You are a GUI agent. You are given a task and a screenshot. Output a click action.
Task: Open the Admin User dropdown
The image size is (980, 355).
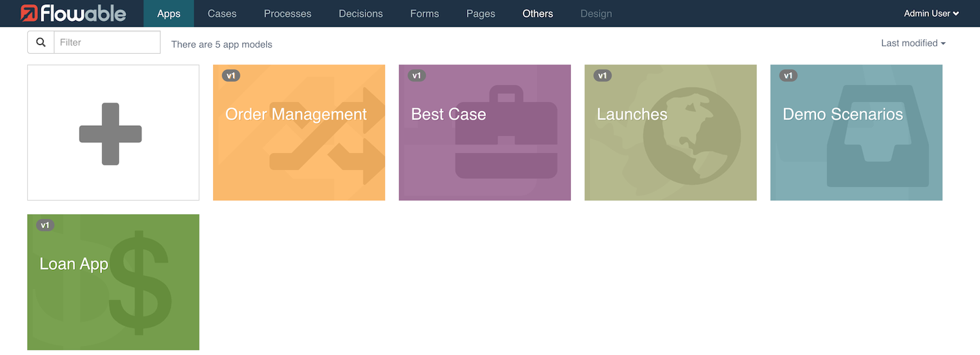pyautogui.click(x=932, y=14)
